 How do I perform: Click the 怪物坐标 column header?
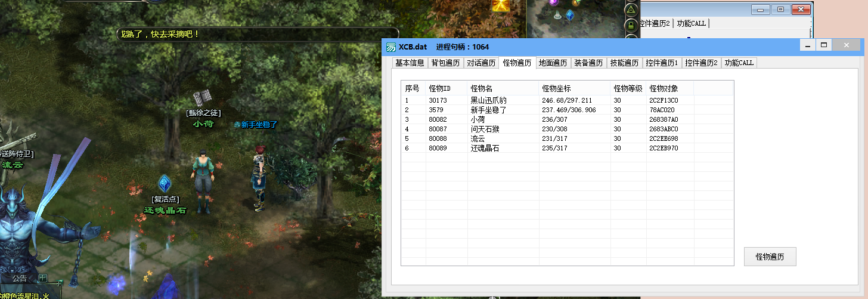(574, 88)
